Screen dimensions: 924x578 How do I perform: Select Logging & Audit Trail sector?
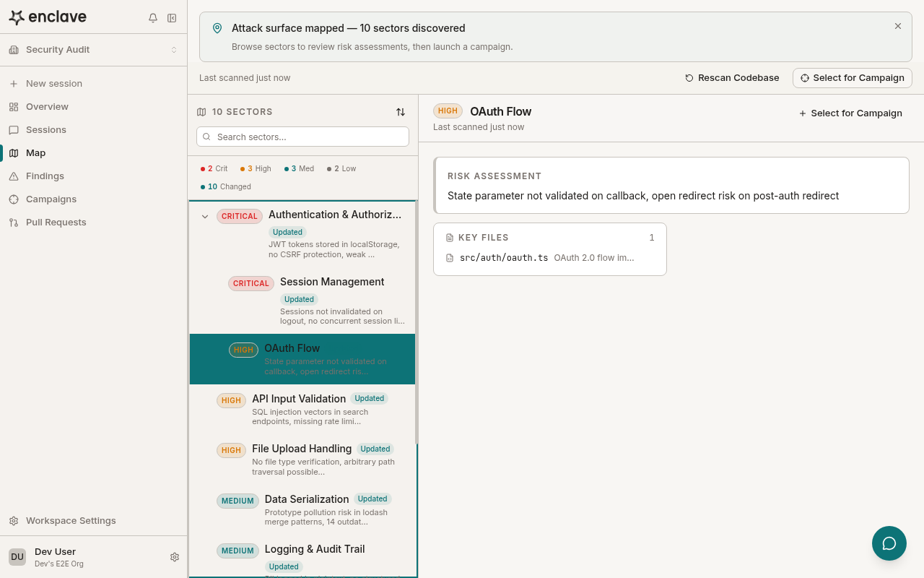(x=302, y=557)
